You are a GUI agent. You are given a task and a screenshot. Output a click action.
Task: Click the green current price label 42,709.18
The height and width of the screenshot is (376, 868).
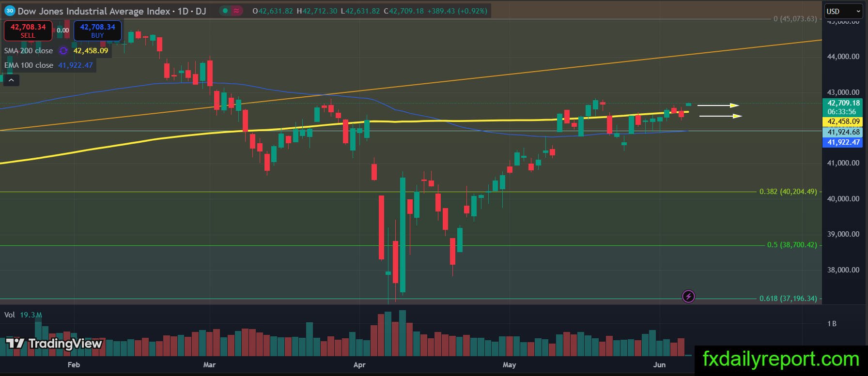(843, 103)
